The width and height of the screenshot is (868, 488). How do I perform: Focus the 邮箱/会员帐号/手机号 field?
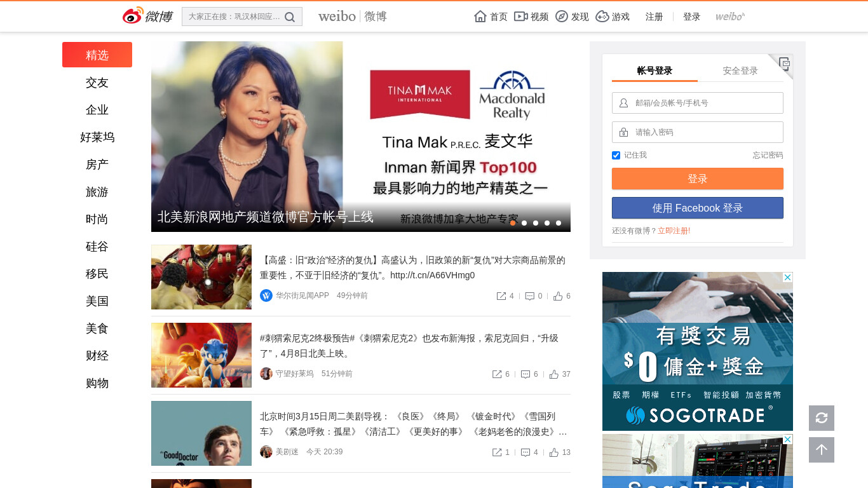click(698, 103)
